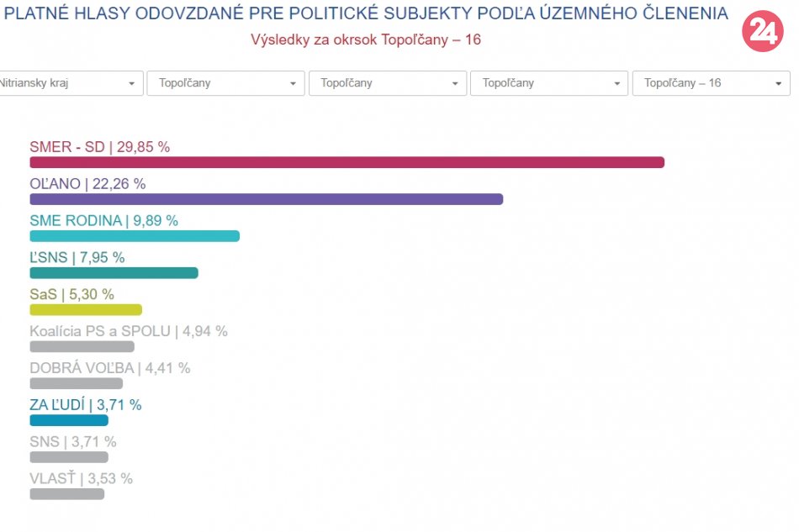
Task: Open the second Topoľčany dropdown
Action: pos(387,83)
